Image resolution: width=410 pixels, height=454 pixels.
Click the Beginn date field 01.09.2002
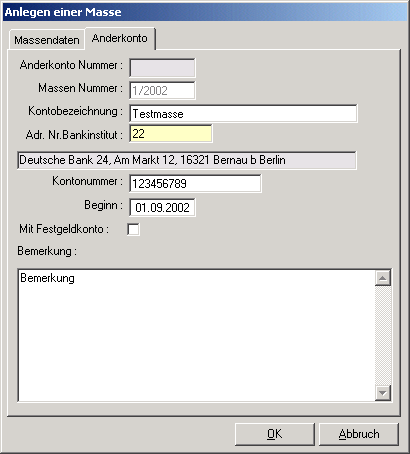pos(162,207)
